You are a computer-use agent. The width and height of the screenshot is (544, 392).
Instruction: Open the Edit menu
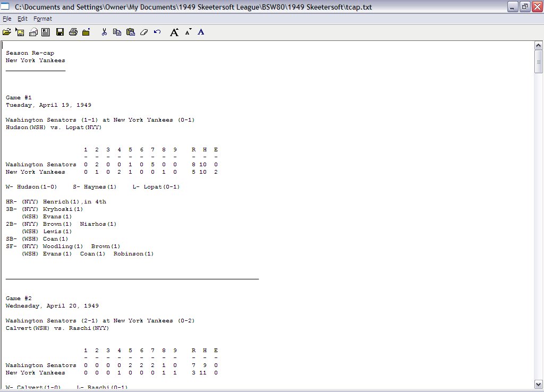click(x=22, y=19)
